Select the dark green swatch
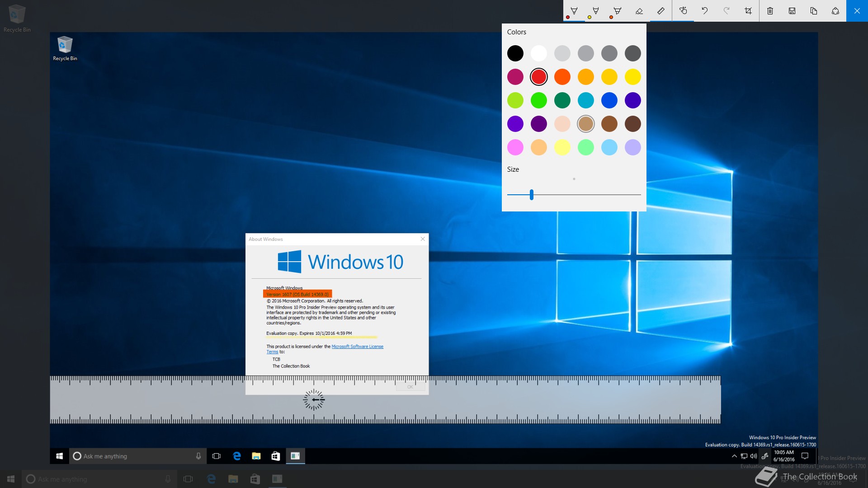This screenshot has height=488, width=868. point(562,100)
